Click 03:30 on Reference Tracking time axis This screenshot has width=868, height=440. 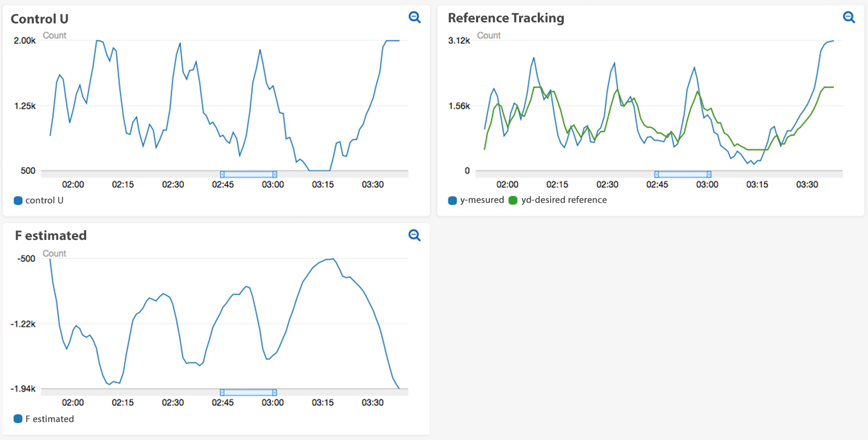pyautogui.click(x=807, y=185)
